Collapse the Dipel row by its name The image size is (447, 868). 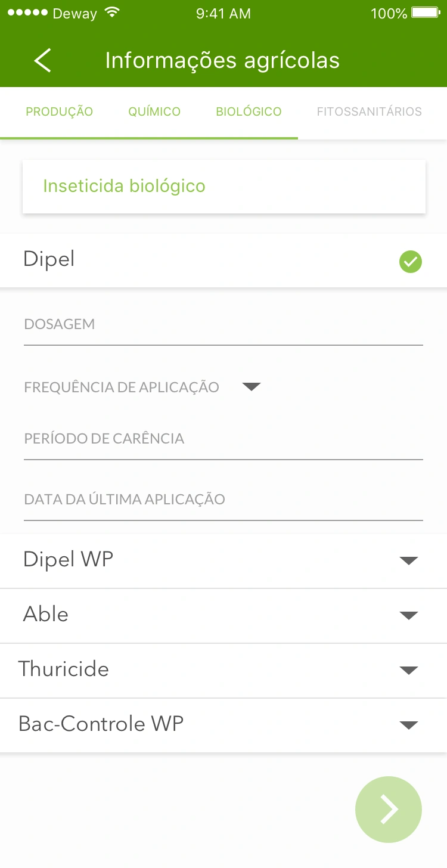coord(49,259)
